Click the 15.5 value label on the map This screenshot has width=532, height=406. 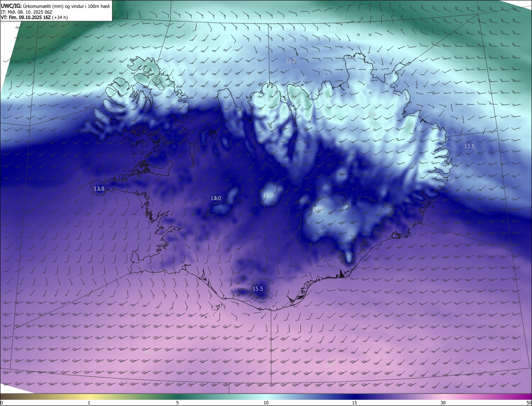pyautogui.click(x=258, y=289)
